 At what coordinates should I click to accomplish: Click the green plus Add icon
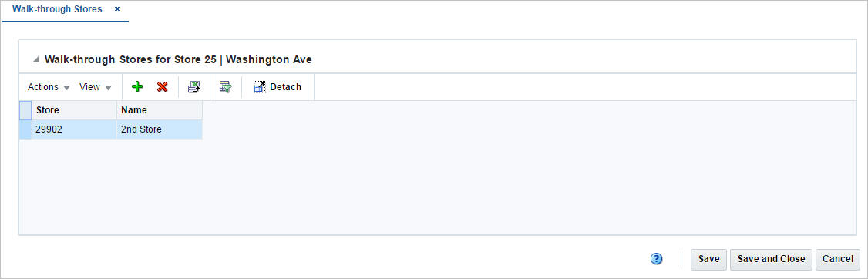[136, 87]
